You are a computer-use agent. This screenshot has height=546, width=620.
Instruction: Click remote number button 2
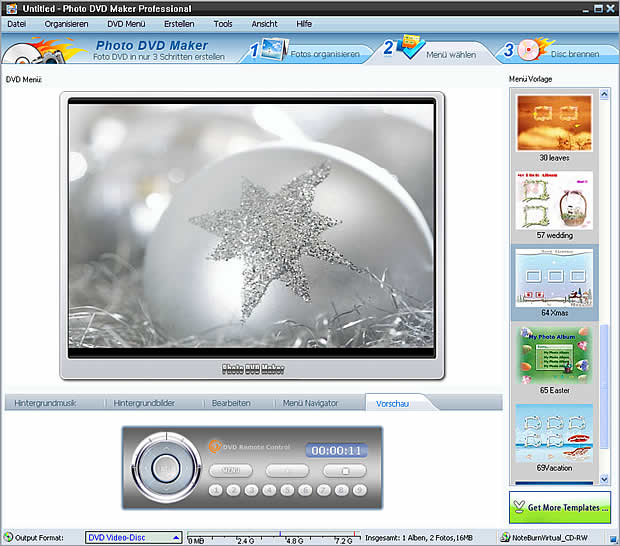pos(233,490)
